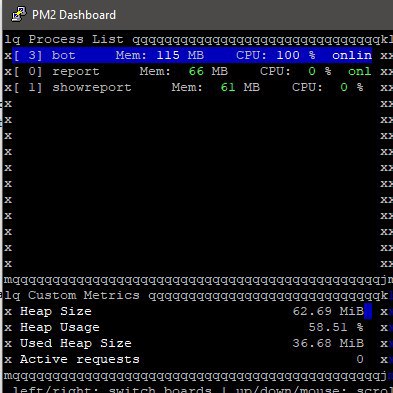This screenshot has height=393, width=393.
Task: Click the [ 0] process id
Action: click(x=28, y=71)
